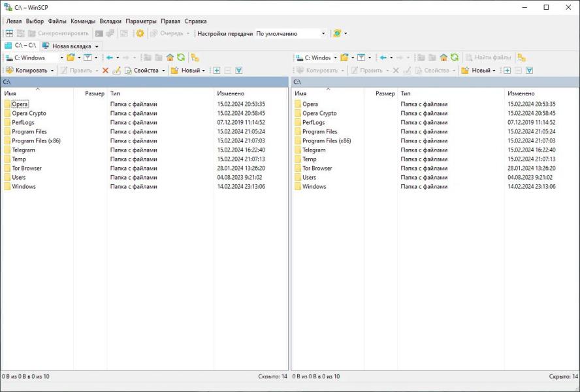Click the rename icon next to delete
580x392 pixels.
(116, 71)
